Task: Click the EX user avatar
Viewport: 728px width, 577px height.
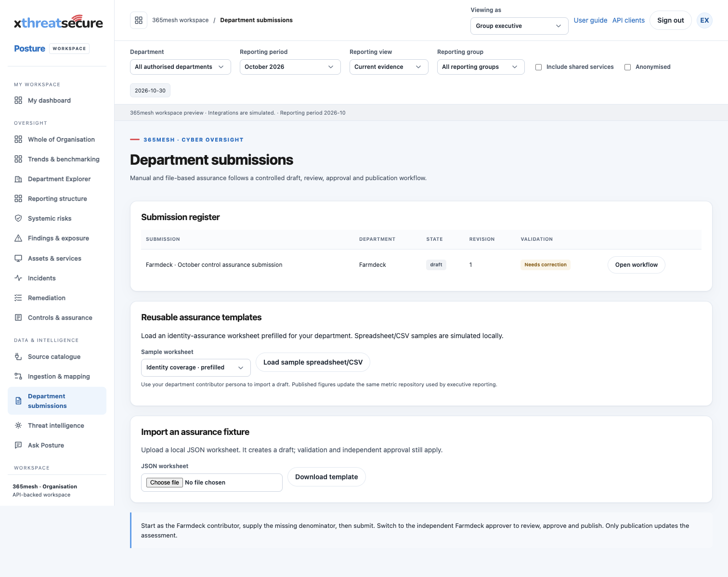Action: point(704,20)
